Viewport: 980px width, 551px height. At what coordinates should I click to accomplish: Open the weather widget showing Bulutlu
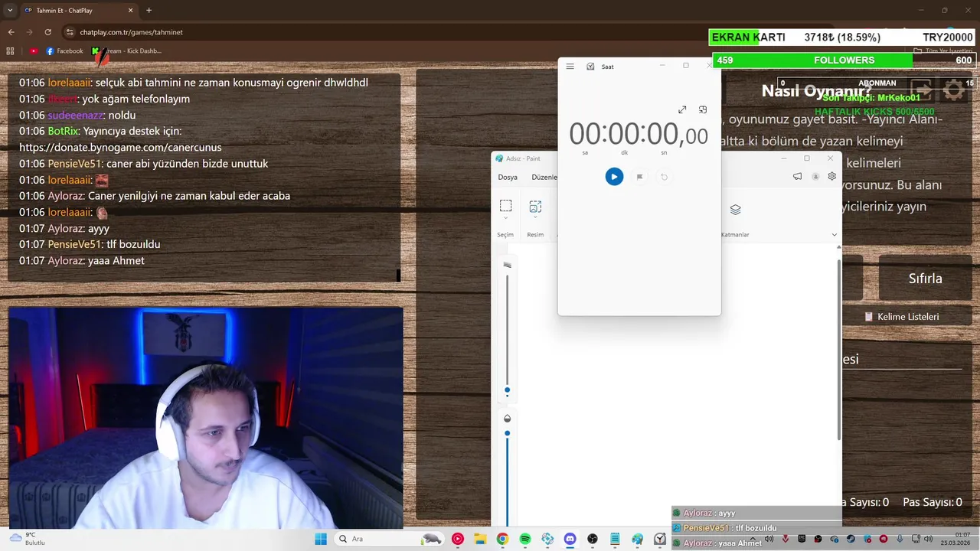(x=28, y=539)
